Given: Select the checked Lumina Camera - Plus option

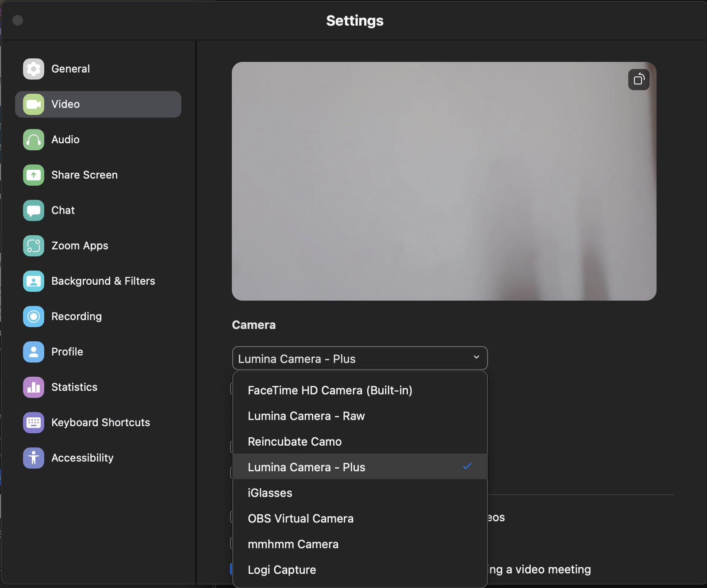Looking at the screenshot, I should pyautogui.click(x=360, y=467).
